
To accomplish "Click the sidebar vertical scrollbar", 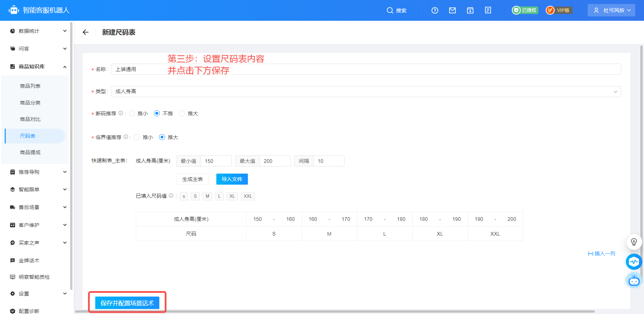I will click(71, 156).
